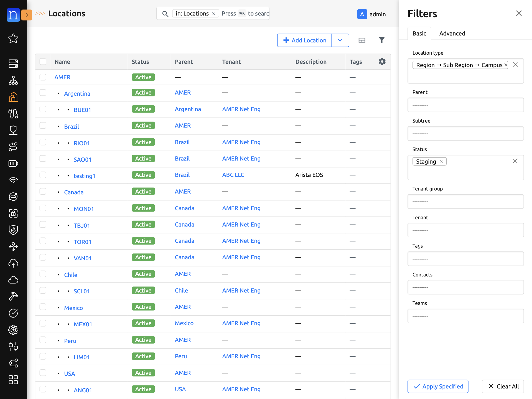The width and height of the screenshot is (532, 399).
Task: Select the checkbox for testing1 row
Action: coord(43,175)
